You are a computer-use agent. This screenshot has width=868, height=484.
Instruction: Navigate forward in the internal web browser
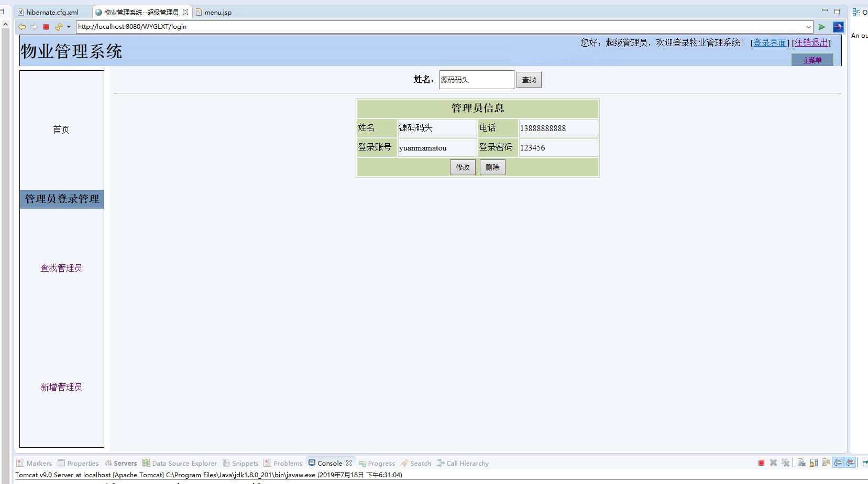pos(33,27)
